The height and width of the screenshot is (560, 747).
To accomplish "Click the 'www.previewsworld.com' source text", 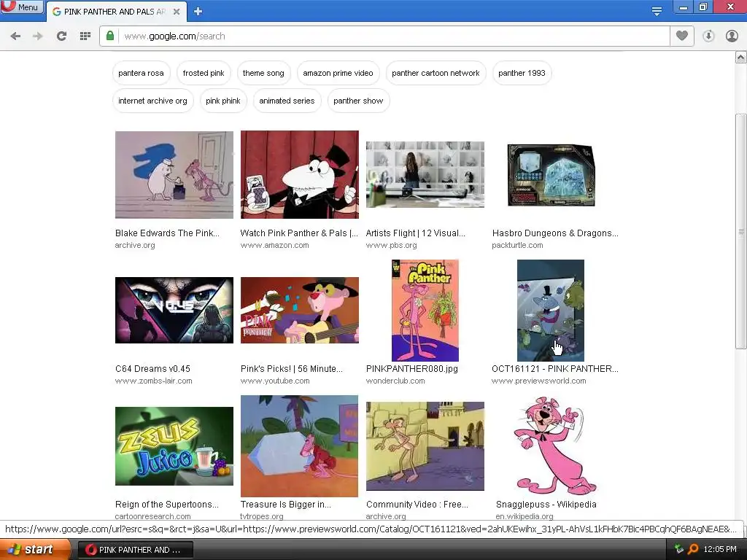I will tap(539, 381).
